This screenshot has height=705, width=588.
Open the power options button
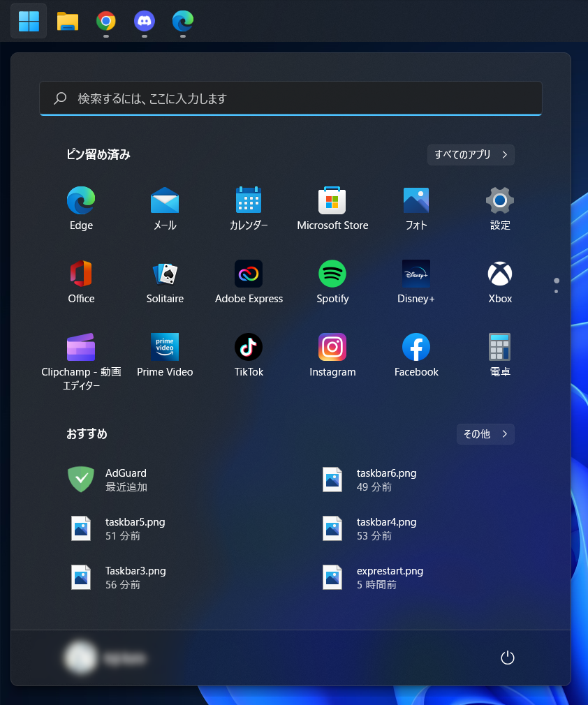(508, 658)
